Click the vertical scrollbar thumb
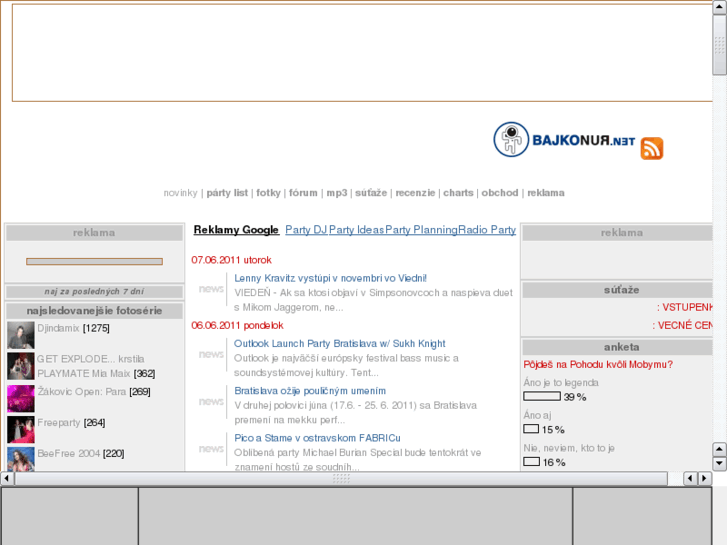 [x=720, y=45]
